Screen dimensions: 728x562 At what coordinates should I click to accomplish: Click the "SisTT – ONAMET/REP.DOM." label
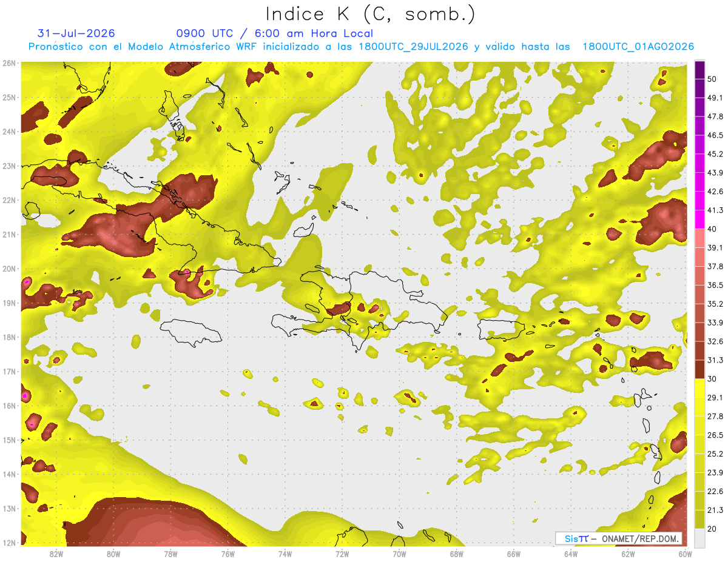point(618,538)
